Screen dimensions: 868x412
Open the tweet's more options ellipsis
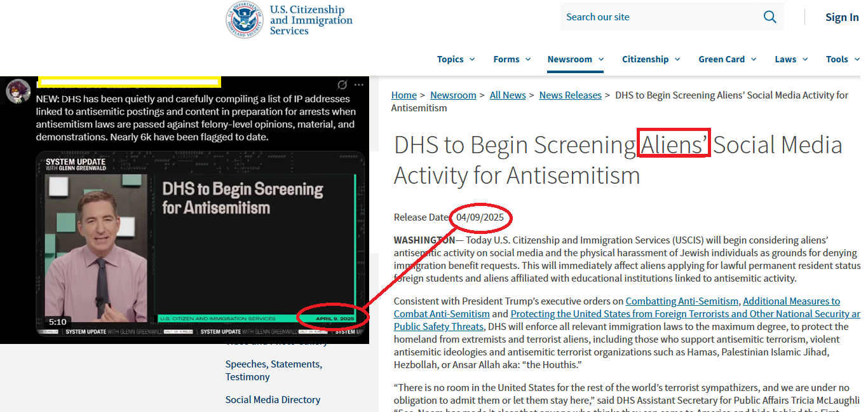[359, 85]
